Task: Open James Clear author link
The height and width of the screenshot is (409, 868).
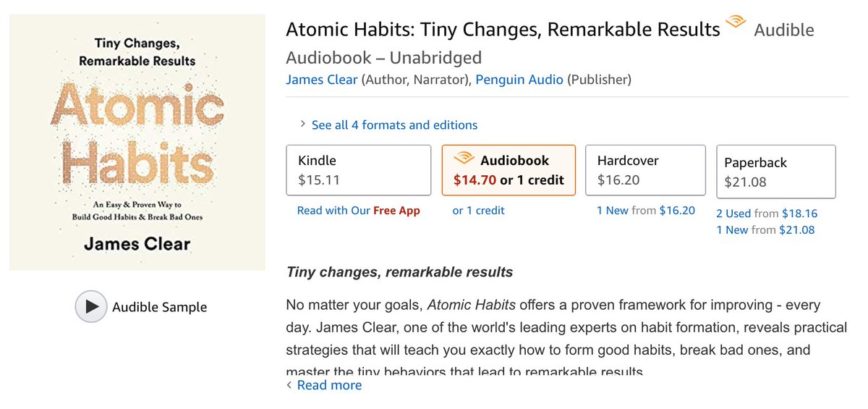Action: point(322,80)
